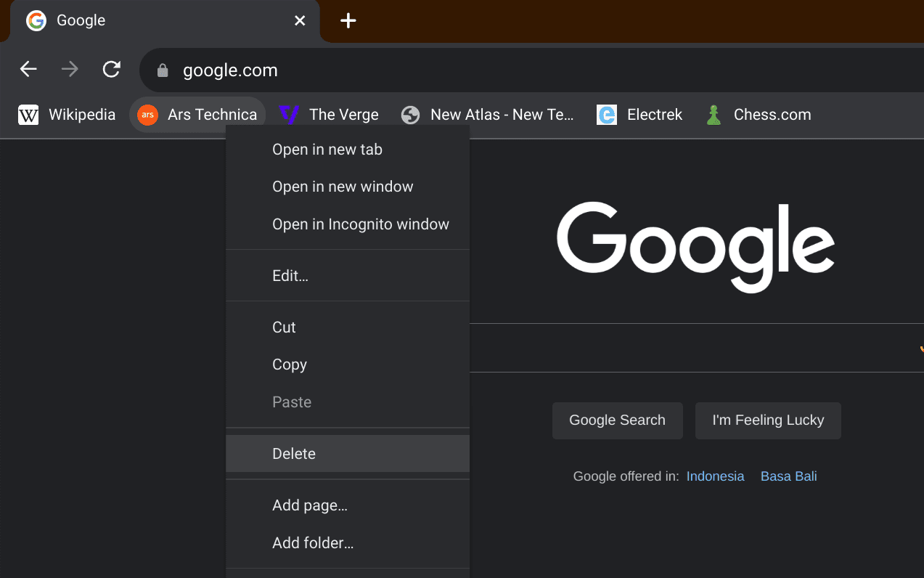The height and width of the screenshot is (578, 924).
Task: Switch language to Indonesia
Action: (715, 476)
